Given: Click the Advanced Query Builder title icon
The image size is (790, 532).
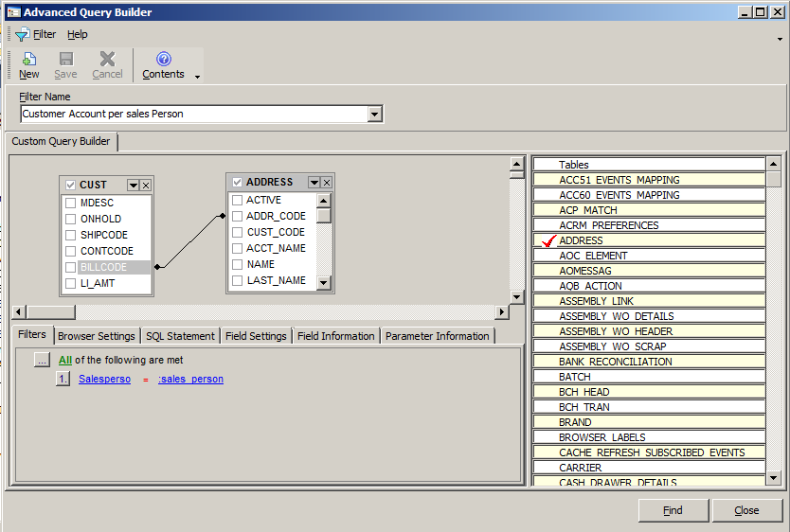Looking at the screenshot, I should pos(13,12).
